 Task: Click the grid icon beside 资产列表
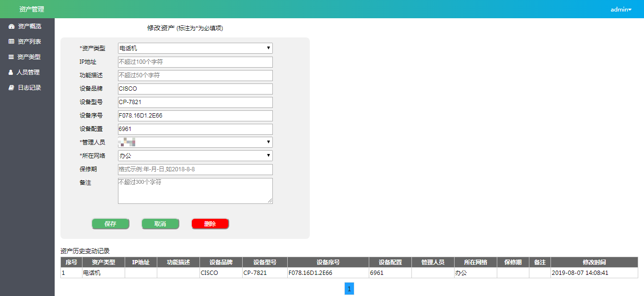click(12, 42)
